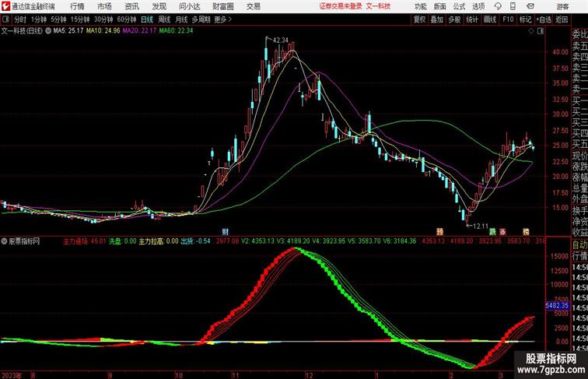Click the 主力进场 45.01 indicator label
The width and height of the screenshot is (588, 379).
[84, 241]
